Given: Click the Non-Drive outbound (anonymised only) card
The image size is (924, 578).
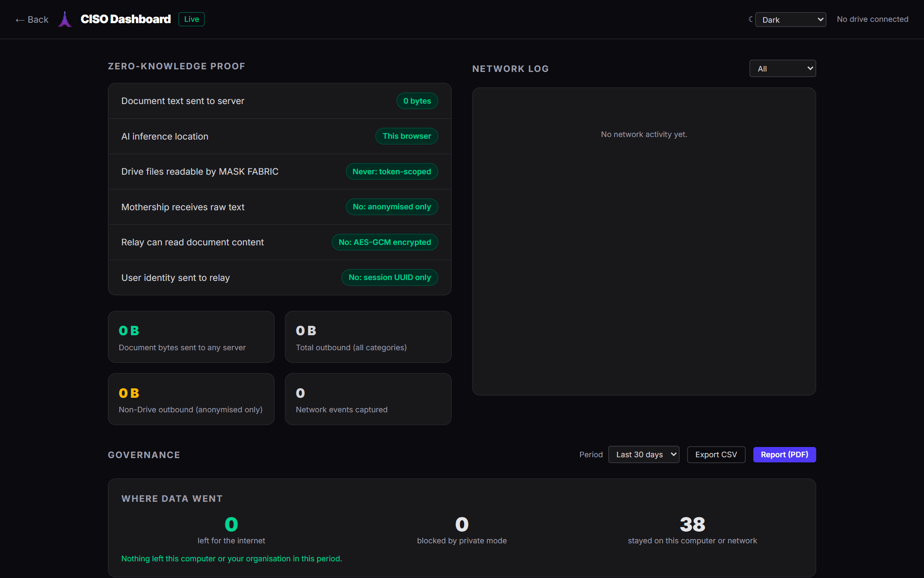Looking at the screenshot, I should 191,399.
